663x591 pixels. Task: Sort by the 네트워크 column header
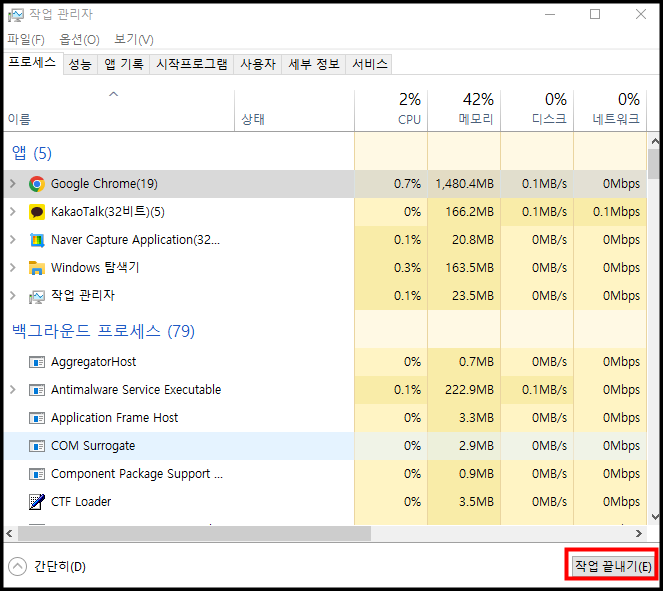tap(610, 110)
